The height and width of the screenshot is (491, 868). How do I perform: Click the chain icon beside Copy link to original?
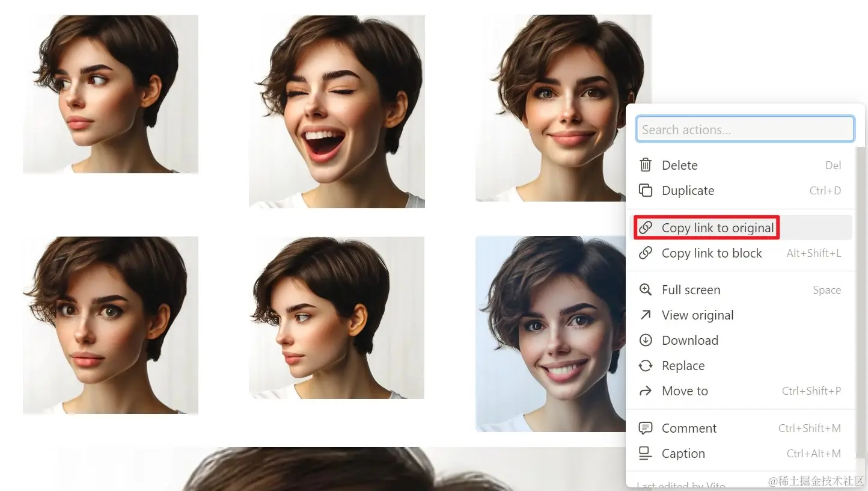[646, 227]
